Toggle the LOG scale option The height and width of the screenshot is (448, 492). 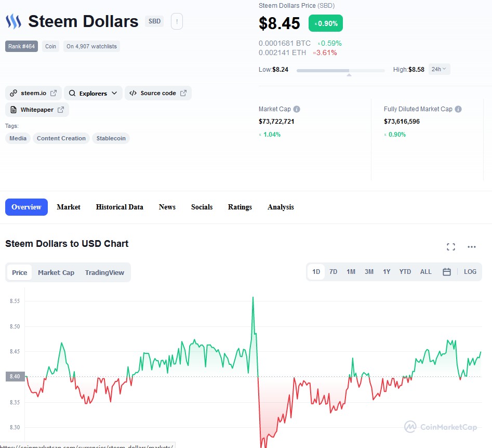click(470, 272)
